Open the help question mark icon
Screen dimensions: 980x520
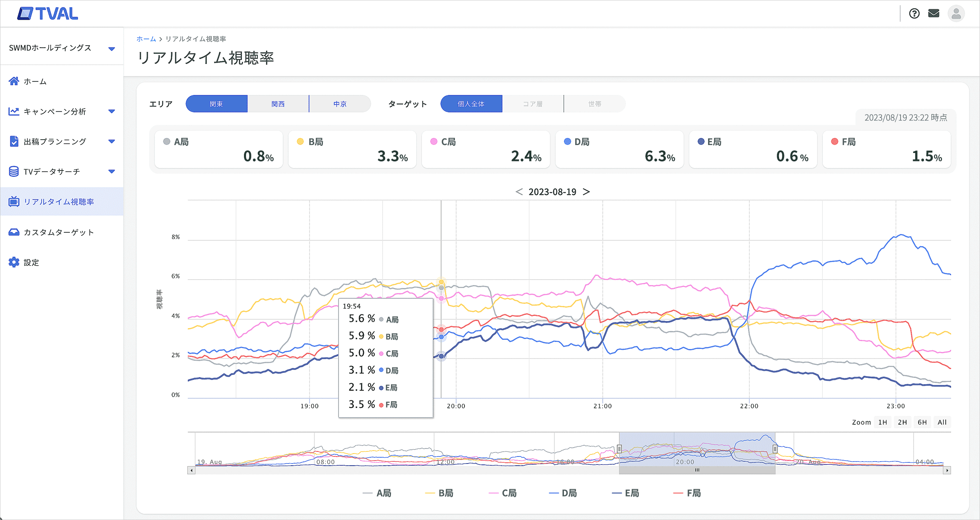coord(914,14)
